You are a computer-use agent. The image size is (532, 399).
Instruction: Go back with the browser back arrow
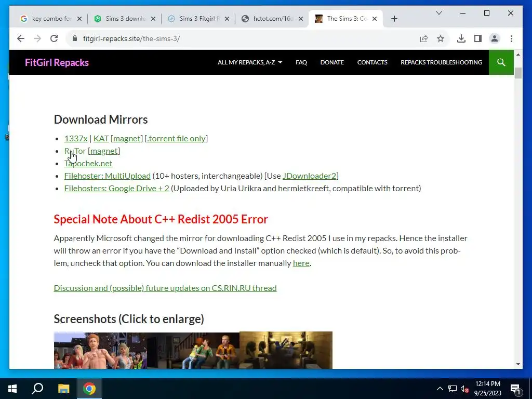pos(21,38)
